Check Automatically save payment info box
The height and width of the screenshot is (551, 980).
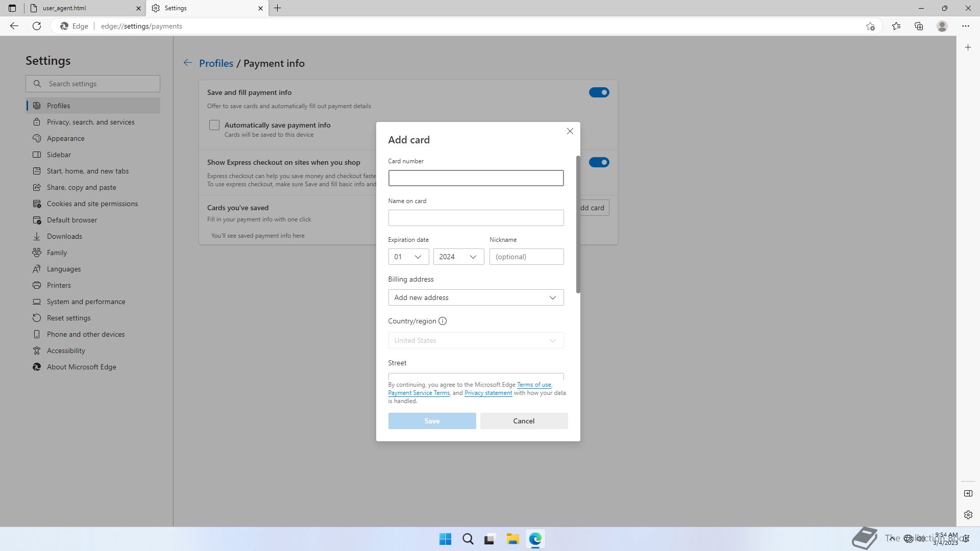click(214, 125)
